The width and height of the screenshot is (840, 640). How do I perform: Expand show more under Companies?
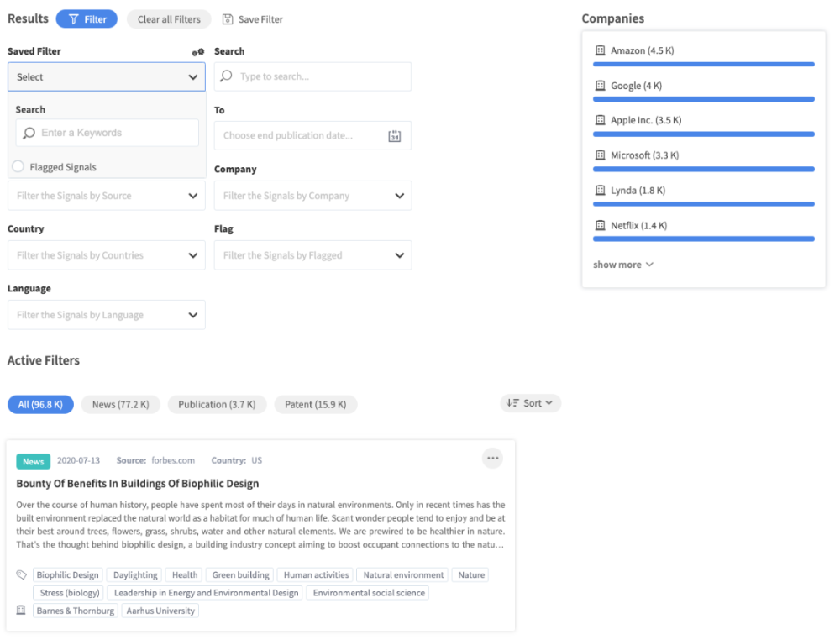click(x=622, y=265)
